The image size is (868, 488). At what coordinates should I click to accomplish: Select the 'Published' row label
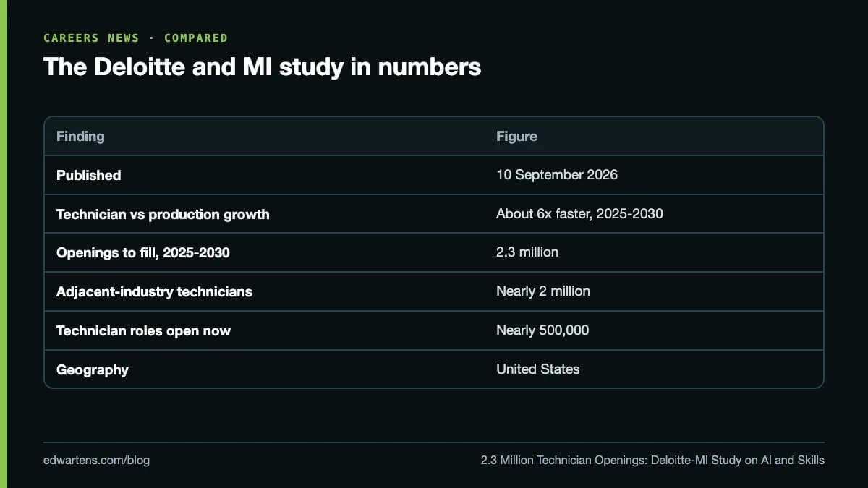88,175
